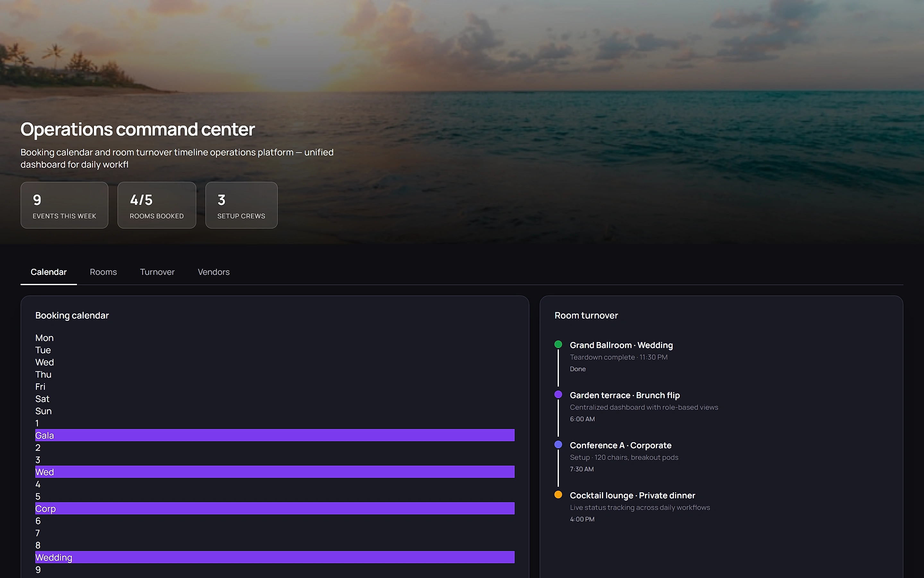Select calendar day 3
The image size is (924, 578).
click(x=38, y=460)
